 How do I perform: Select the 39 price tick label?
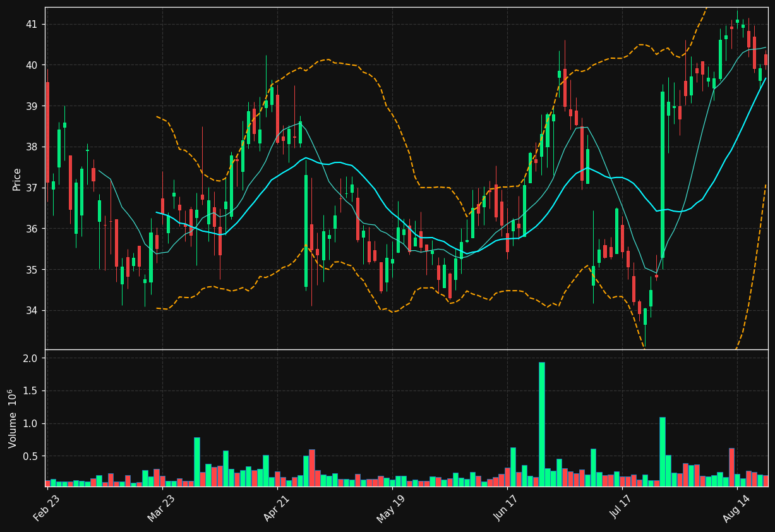[x=32, y=106]
